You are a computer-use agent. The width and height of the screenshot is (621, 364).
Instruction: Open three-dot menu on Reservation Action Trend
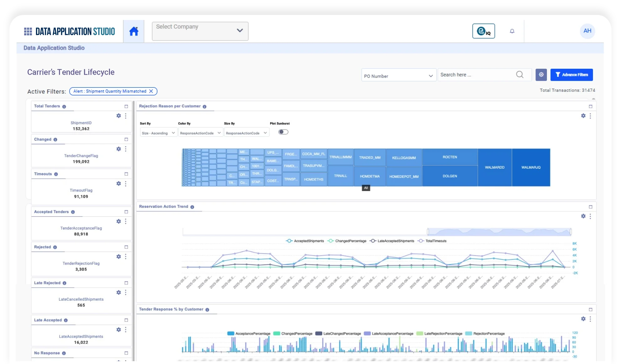point(590,216)
